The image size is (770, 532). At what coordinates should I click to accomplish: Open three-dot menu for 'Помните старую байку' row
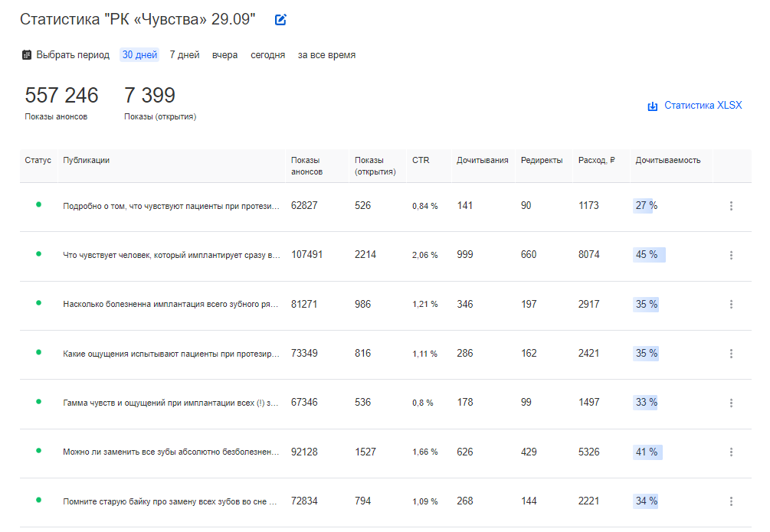tap(731, 501)
